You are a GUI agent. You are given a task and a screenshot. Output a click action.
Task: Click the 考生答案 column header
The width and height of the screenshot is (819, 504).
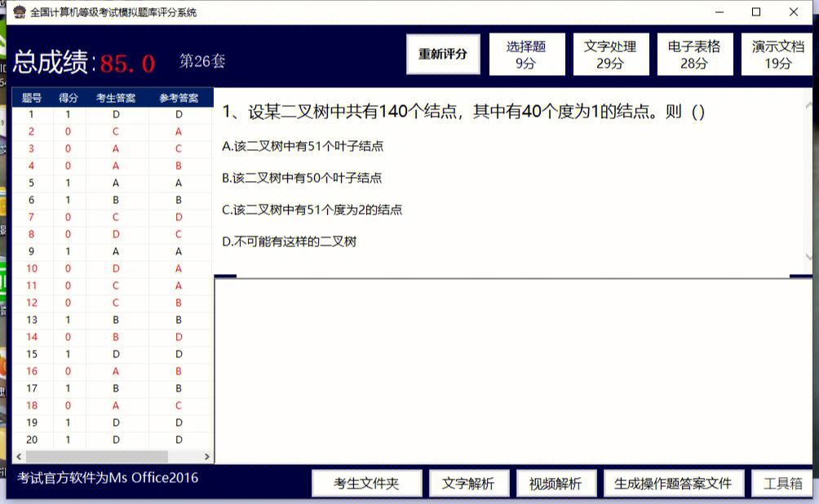[x=116, y=98]
